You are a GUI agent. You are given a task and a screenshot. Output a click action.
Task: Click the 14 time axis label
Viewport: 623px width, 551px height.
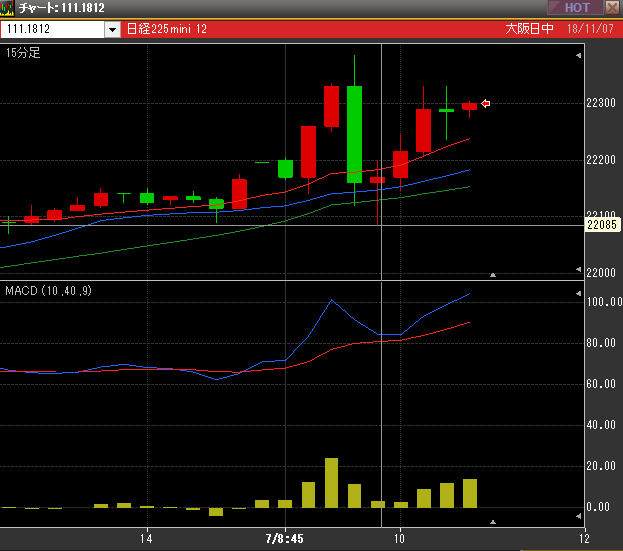146,539
